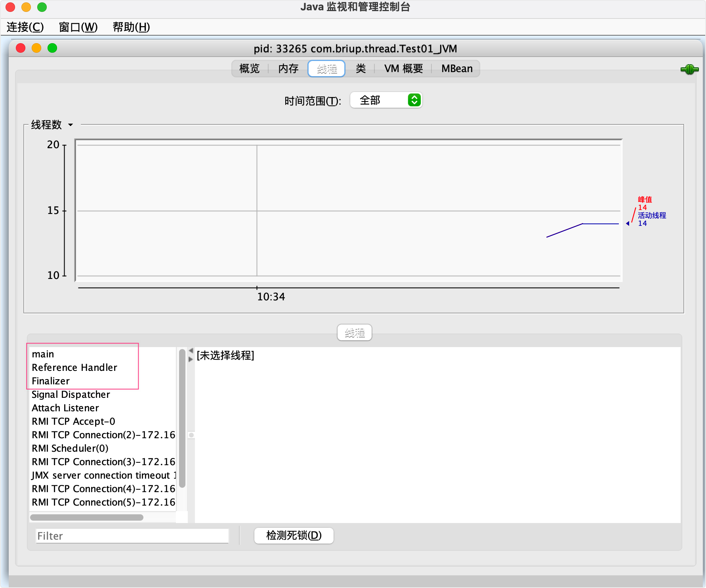Open the 连接(C) menu
Screen dimensions: 706x588
[x=25, y=27]
